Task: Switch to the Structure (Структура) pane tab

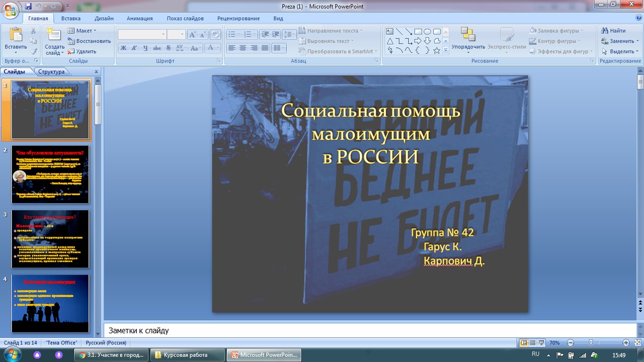Action: (x=51, y=71)
